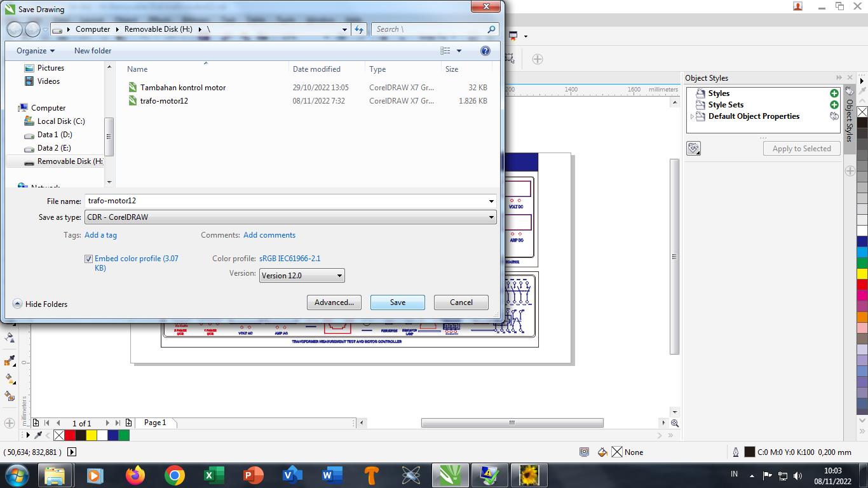The width and height of the screenshot is (868, 488).
Task: Open Firefox from the taskbar
Action: tap(135, 475)
